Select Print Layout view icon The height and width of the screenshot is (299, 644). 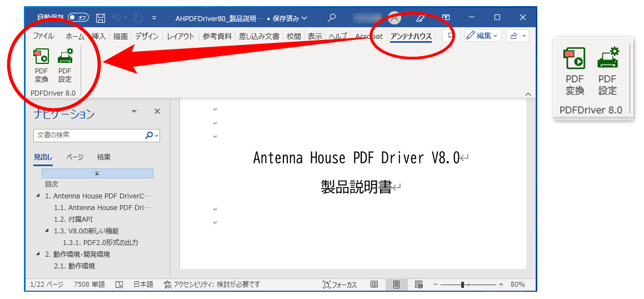click(x=396, y=284)
